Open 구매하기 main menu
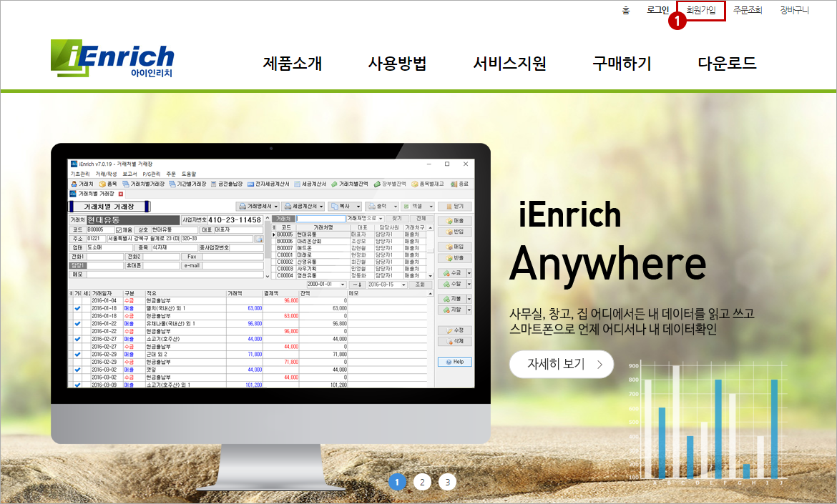The image size is (837, 504). (x=622, y=64)
